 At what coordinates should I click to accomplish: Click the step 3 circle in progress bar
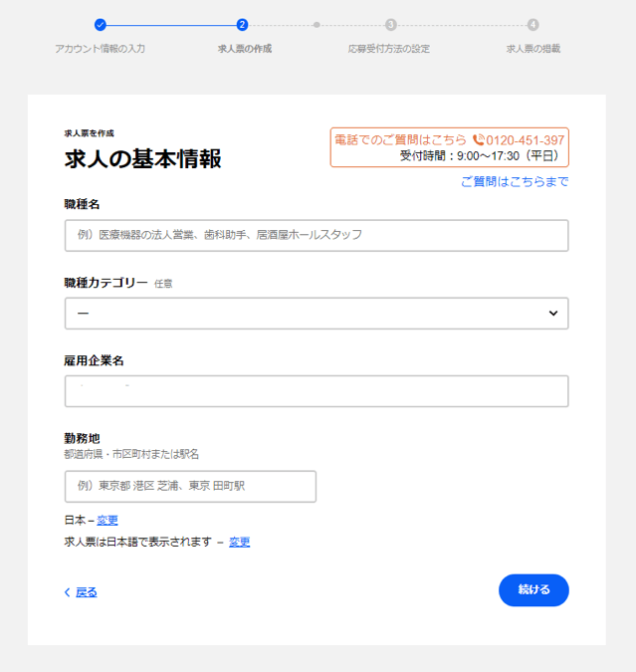pos(390,25)
